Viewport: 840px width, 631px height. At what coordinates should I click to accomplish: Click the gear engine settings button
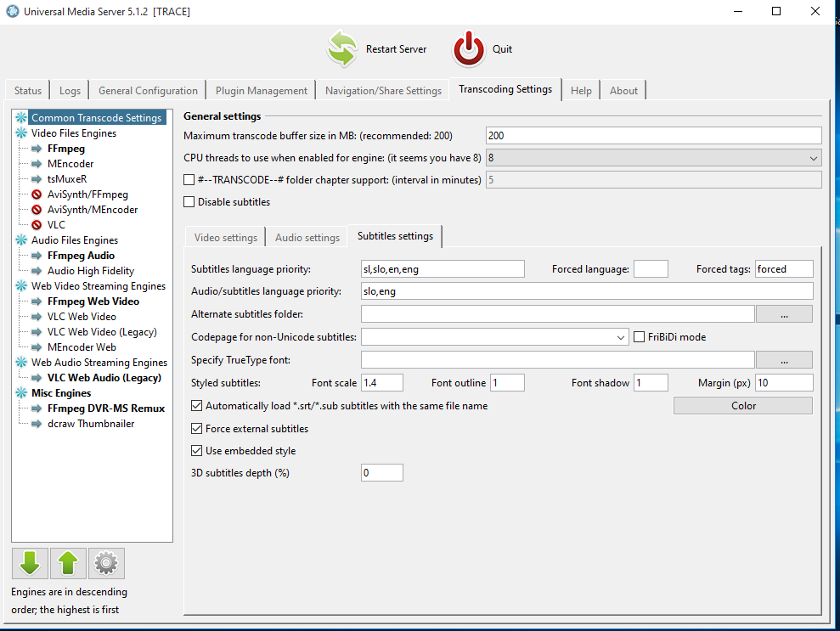(x=106, y=563)
